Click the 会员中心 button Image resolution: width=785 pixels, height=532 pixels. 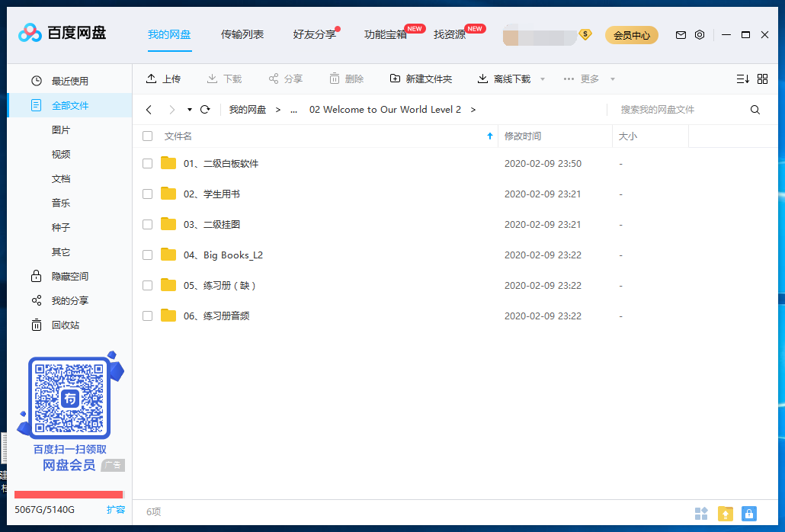click(631, 35)
